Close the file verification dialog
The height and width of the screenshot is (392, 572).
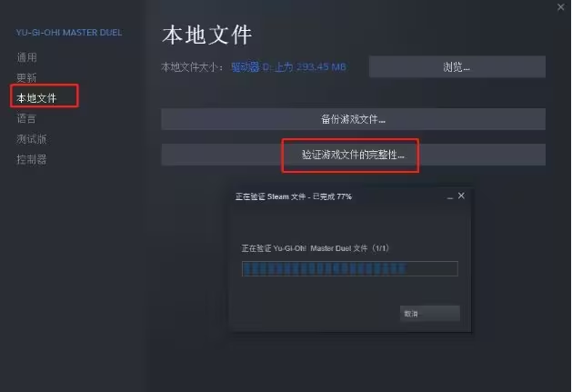(x=461, y=196)
